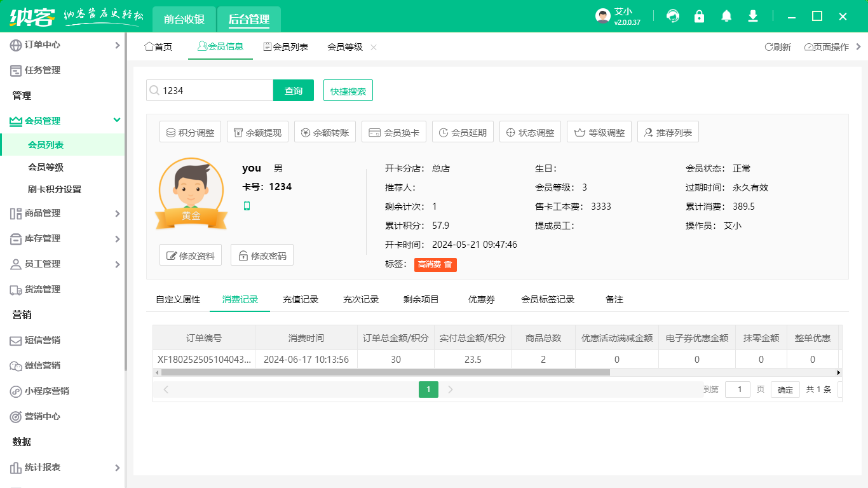Click 余额提现 button
The height and width of the screenshot is (488, 868).
258,132
